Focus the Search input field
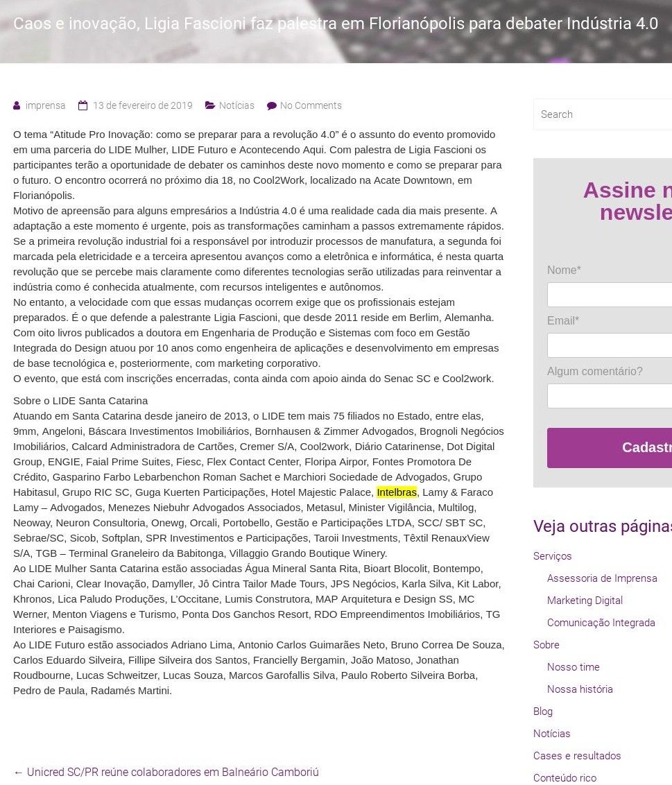Screen dimensions: 672x785 click(603, 114)
